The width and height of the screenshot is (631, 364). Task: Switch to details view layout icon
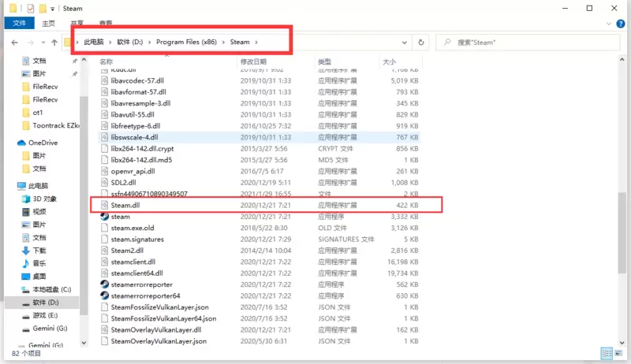(x=607, y=353)
